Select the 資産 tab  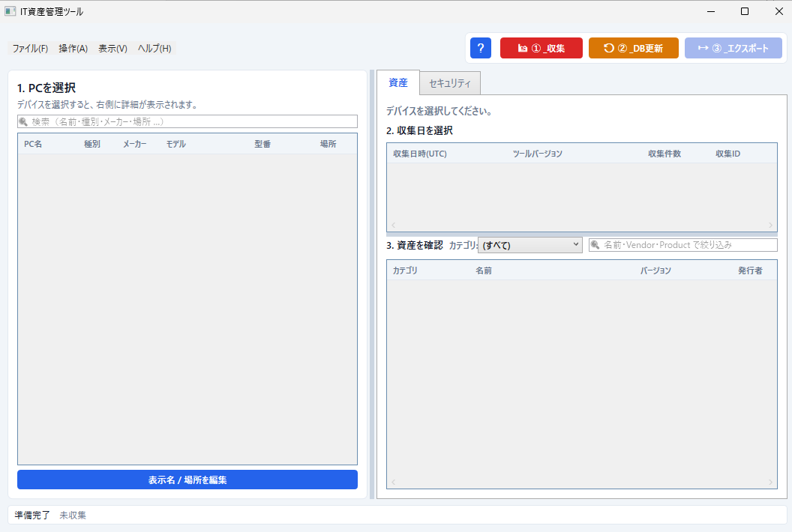398,82
